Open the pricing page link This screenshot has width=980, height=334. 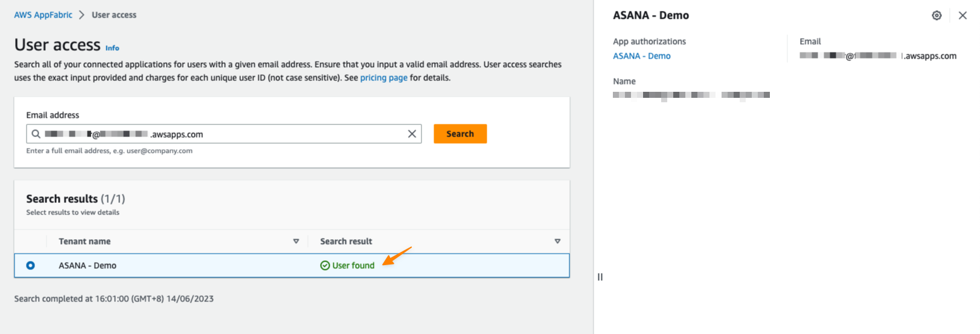[x=383, y=77]
